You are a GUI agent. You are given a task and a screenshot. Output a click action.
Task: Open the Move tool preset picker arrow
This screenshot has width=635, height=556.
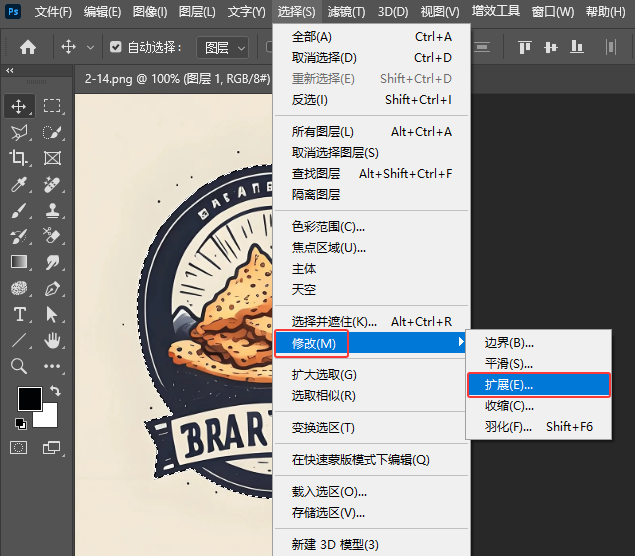pos(91,48)
